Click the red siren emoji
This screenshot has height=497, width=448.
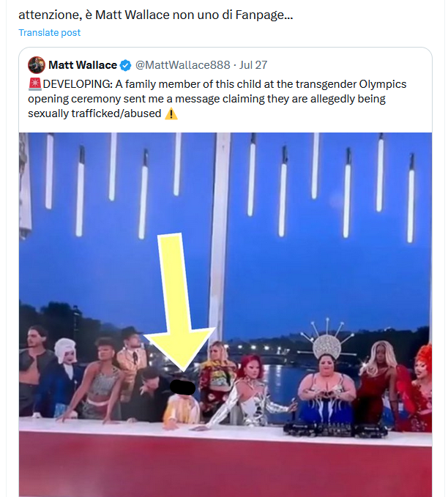34,84
